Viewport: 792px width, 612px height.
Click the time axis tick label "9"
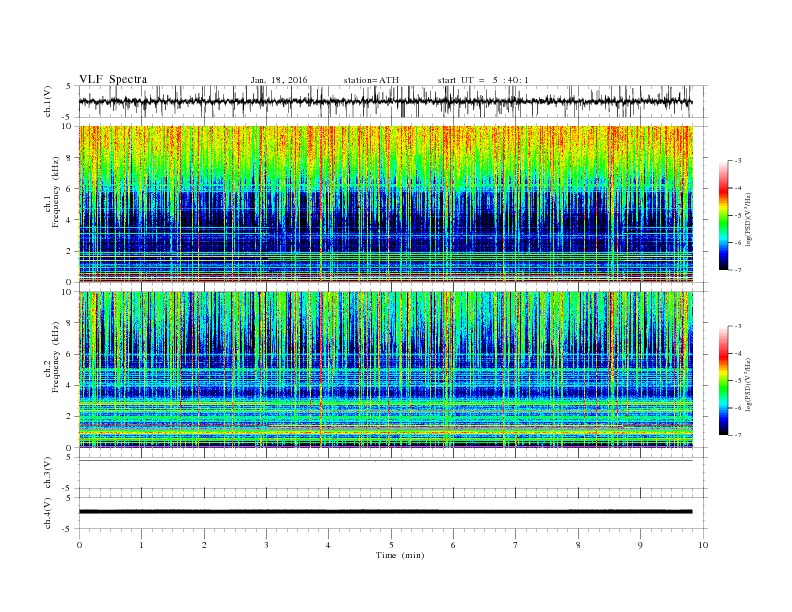(640, 545)
